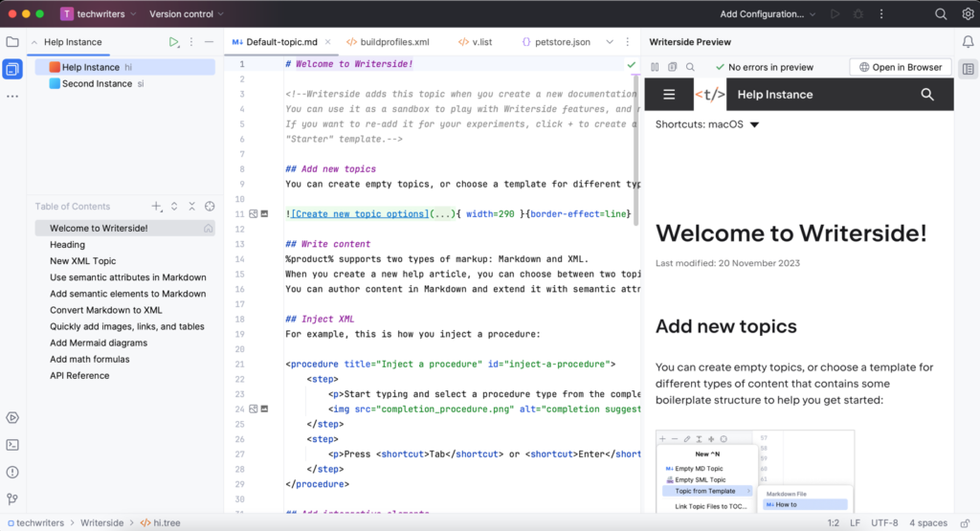Image resolution: width=980 pixels, height=531 pixels.
Task: Click the magnifier icon in Writerside Preview toolbar
Action: (x=926, y=95)
